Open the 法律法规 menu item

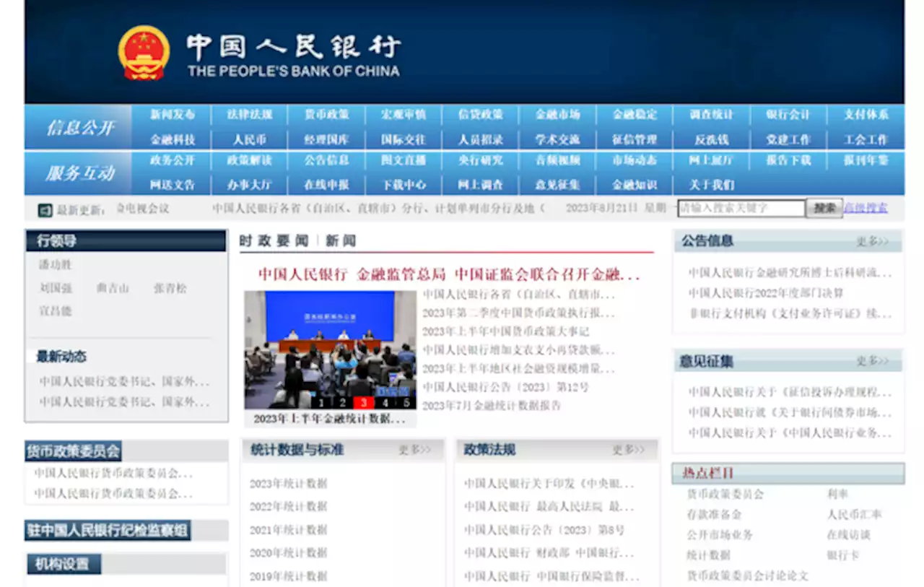click(x=250, y=114)
